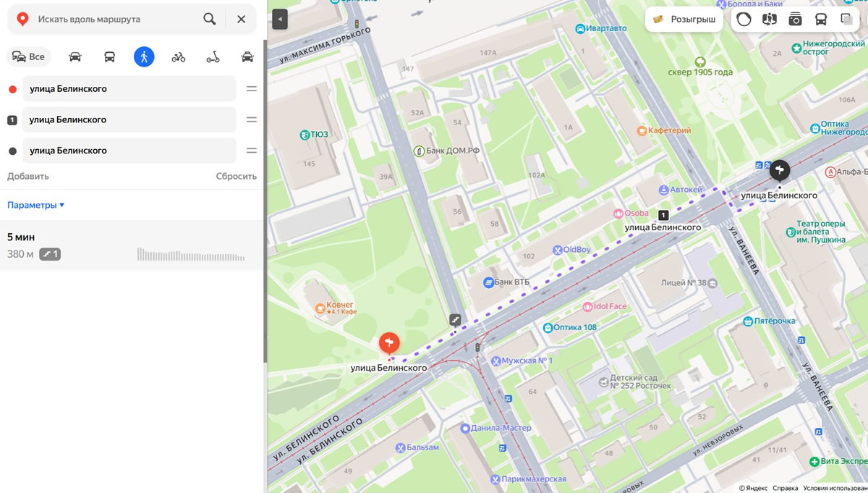Open panoramas with the camera icon

pyautogui.click(x=795, y=20)
